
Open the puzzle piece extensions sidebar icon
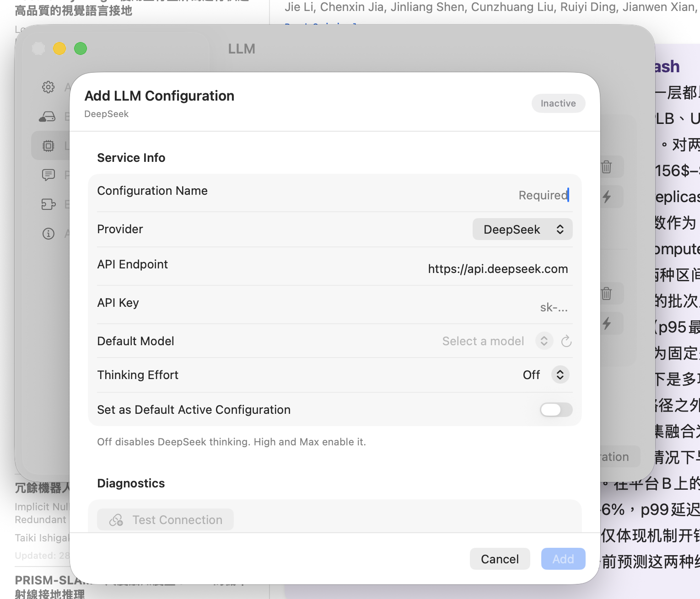48,204
